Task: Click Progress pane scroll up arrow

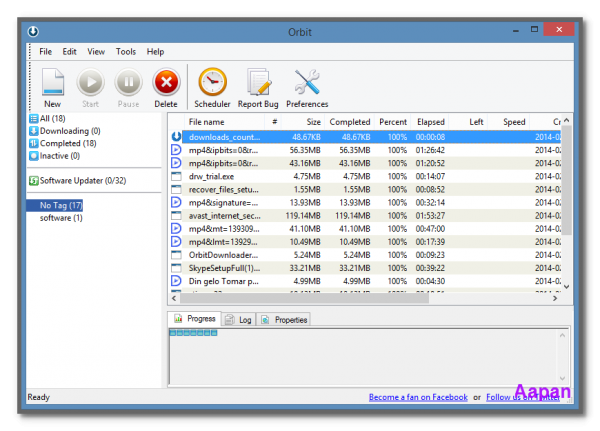Action: 562,335
